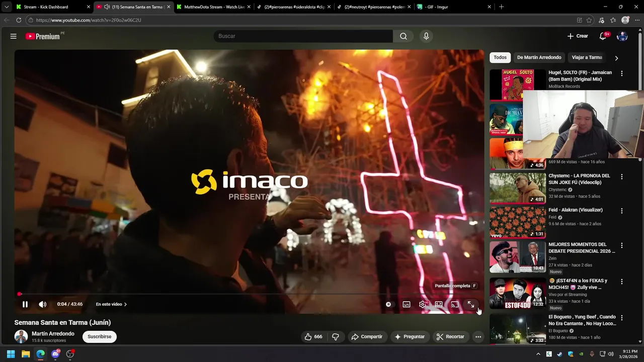Dislike the video
The height and width of the screenshot is (362, 644).
(x=336, y=337)
